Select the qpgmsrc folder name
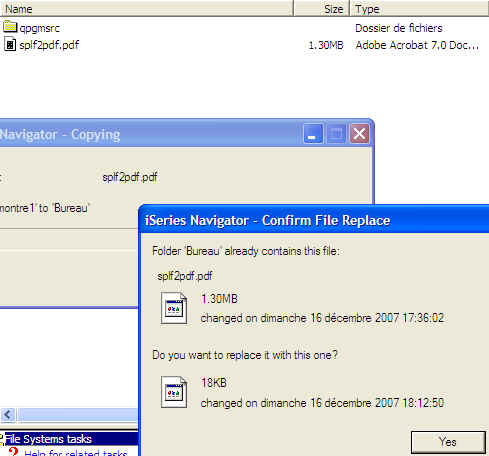The height and width of the screenshot is (456, 489). [x=39, y=28]
